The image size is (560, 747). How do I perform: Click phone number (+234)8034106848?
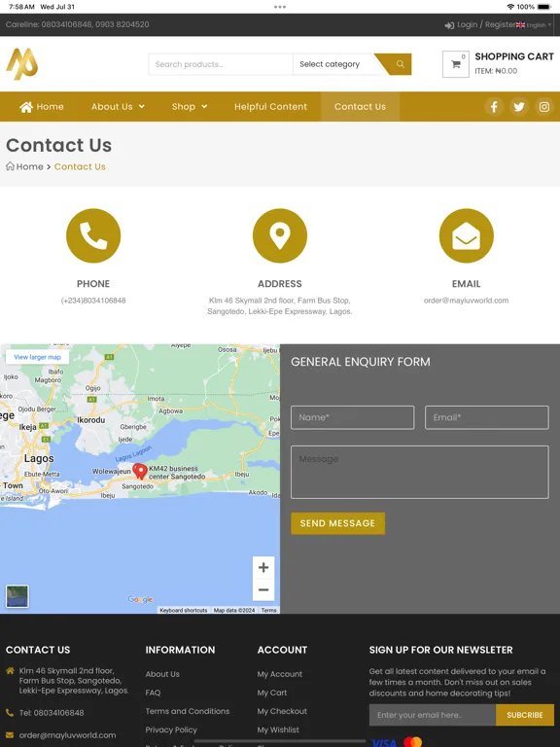tap(93, 301)
